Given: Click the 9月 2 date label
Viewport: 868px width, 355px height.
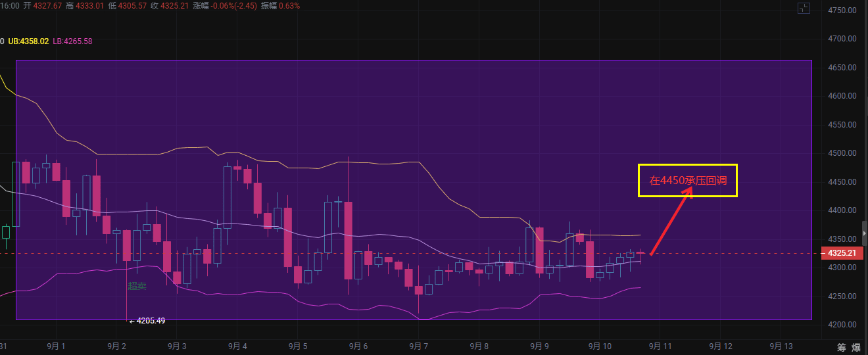Looking at the screenshot, I should coord(116,346).
